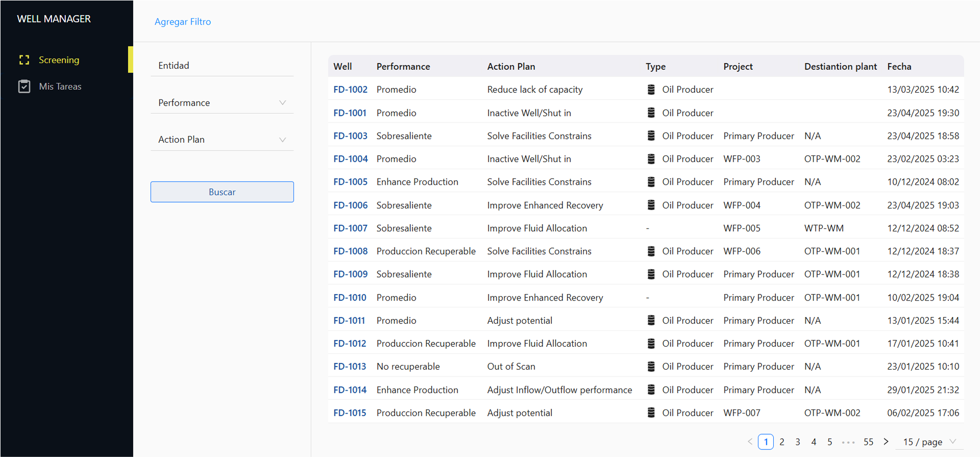Screen dimensions: 980x457
Task: Select current page 1
Action: coord(766,442)
